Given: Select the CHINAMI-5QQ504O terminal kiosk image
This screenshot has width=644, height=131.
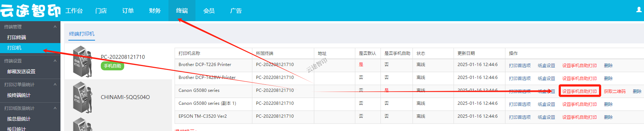Looking at the screenshot, I should [x=82, y=97].
